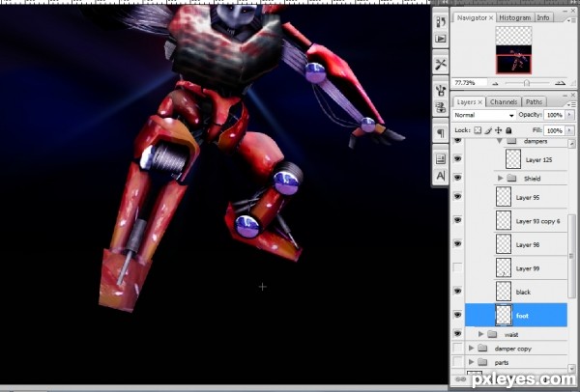The width and height of the screenshot is (580, 392).
Task: Expand the Shield group triangle
Action: click(501, 178)
